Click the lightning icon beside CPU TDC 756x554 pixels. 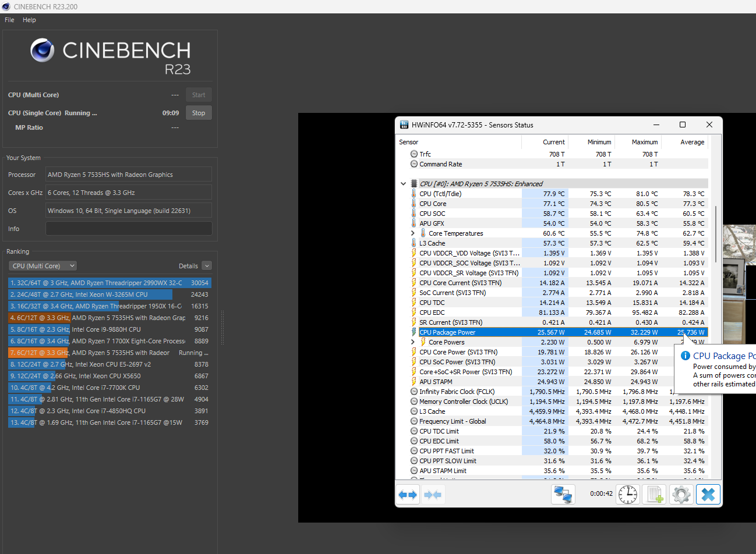[414, 303]
